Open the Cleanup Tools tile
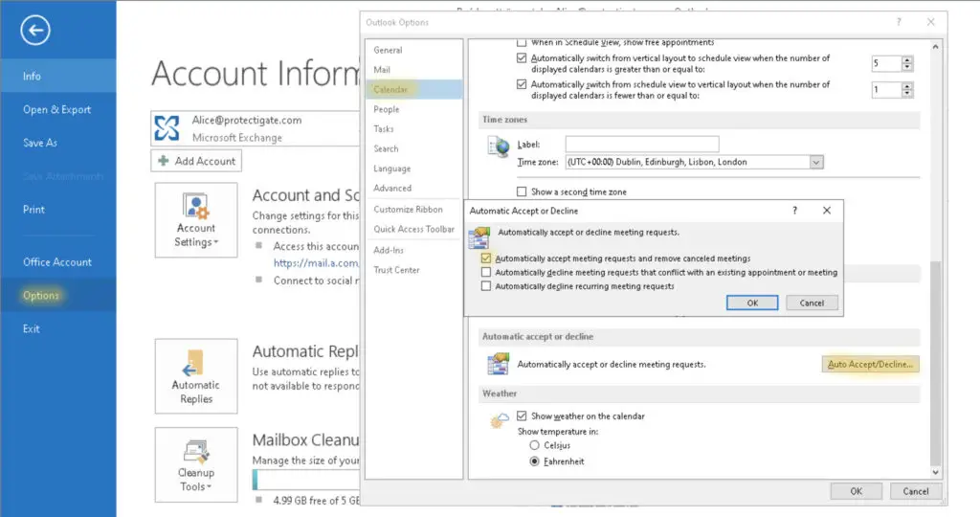980x517 pixels. pyautogui.click(x=196, y=464)
